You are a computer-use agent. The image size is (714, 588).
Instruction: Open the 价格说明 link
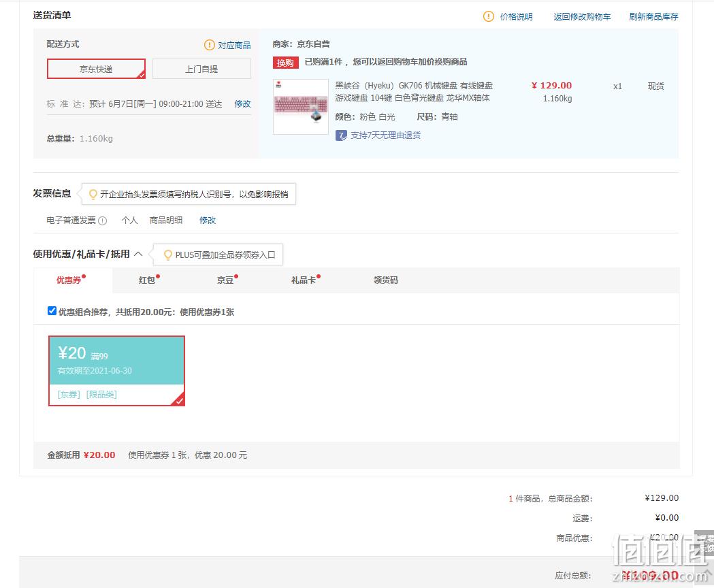click(517, 17)
